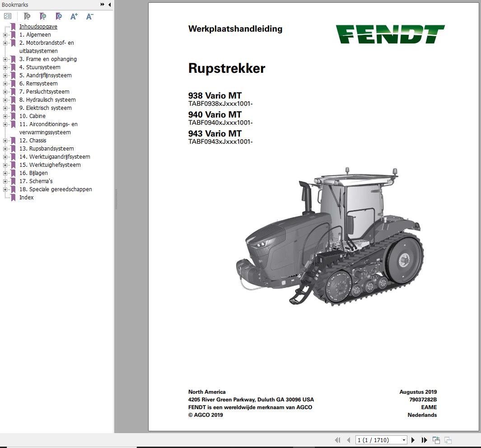Select bookmark 3. Frame en ophanging
This screenshot has height=448, width=481.
click(48, 59)
